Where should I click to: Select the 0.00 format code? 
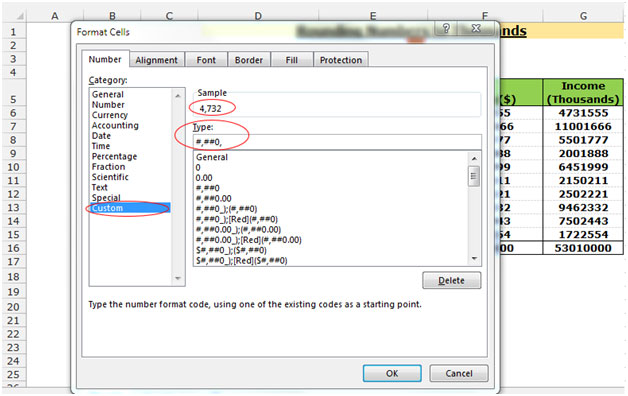coord(204,178)
